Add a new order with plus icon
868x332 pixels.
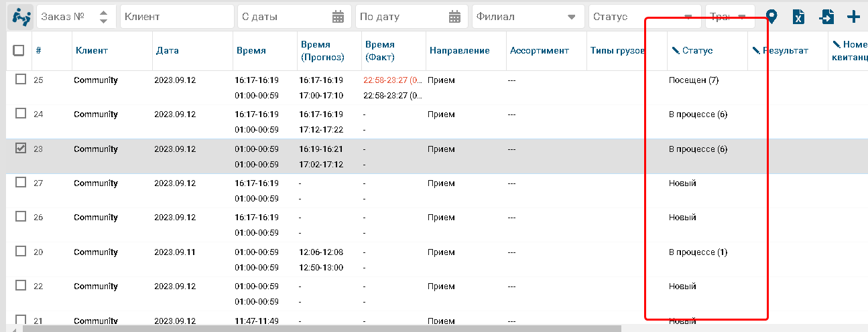point(853,17)
